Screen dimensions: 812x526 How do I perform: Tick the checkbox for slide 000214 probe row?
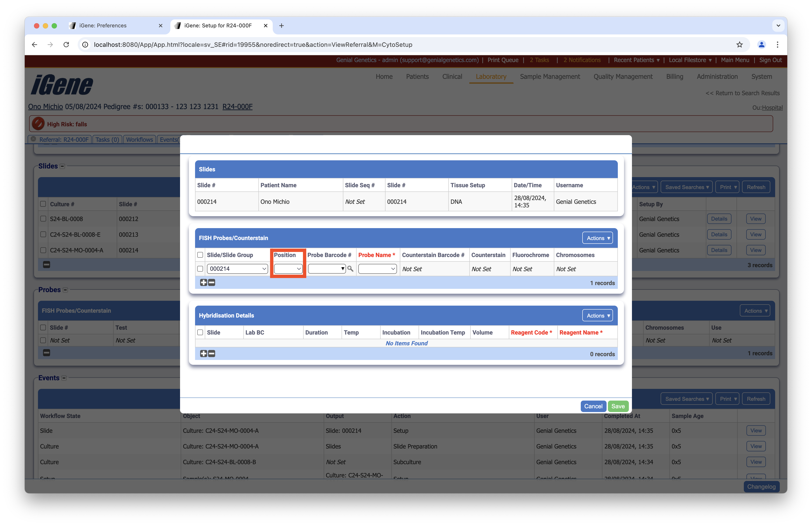[x=200, y=269]
